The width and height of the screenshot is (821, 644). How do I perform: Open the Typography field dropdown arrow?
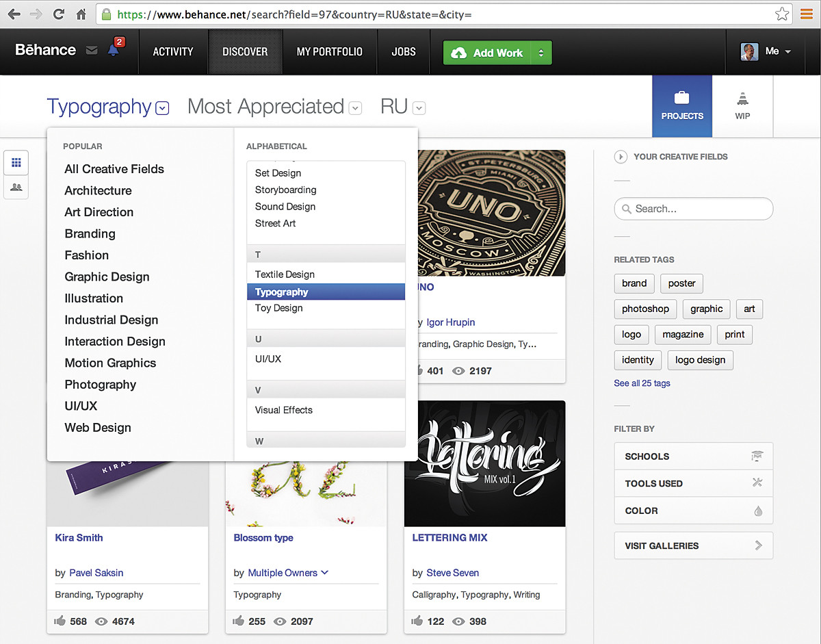tap(162, 108)
